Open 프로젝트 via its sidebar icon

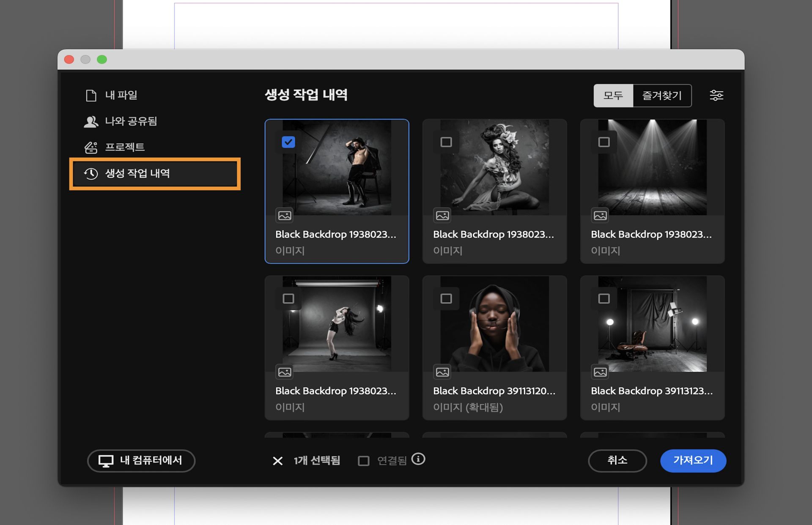point(90,147)
